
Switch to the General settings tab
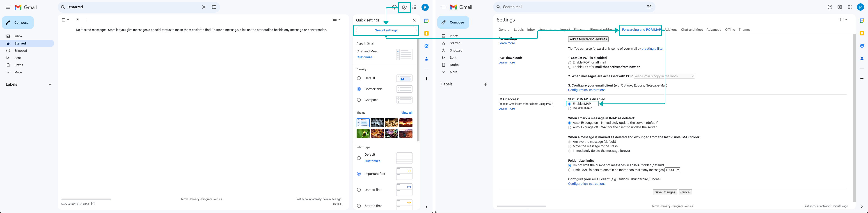pyautogui.click(x=504, y=30)
